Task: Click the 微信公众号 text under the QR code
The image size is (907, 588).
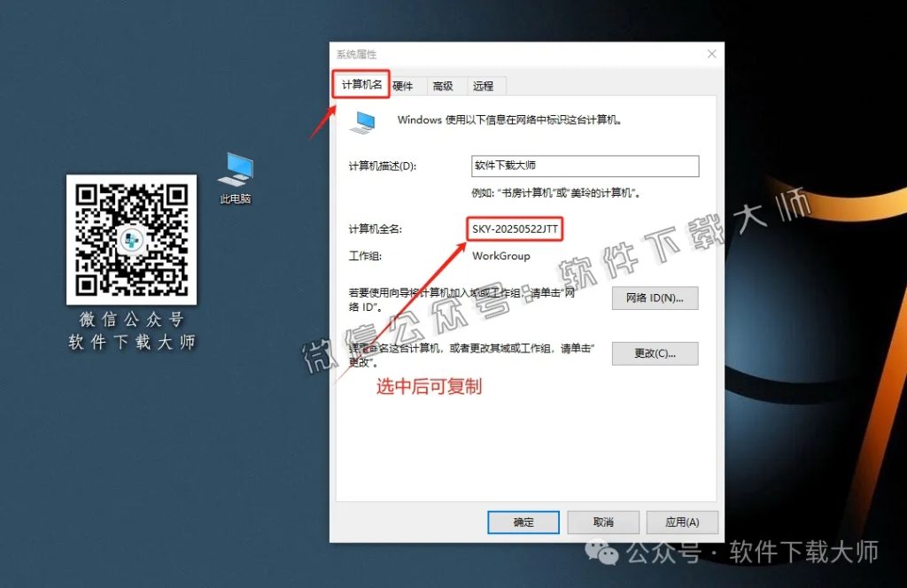Action: coord(131,320)
